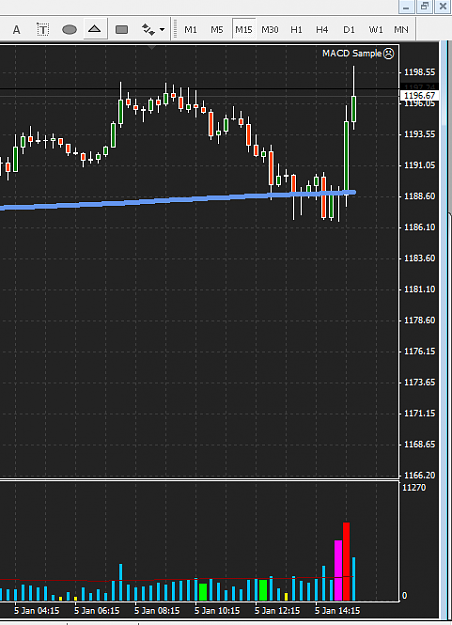The width and height of the screenshot is (452, 625).
Task: Click the 5 Jan 08:15 time label
Action: click(x=157, y=611)
